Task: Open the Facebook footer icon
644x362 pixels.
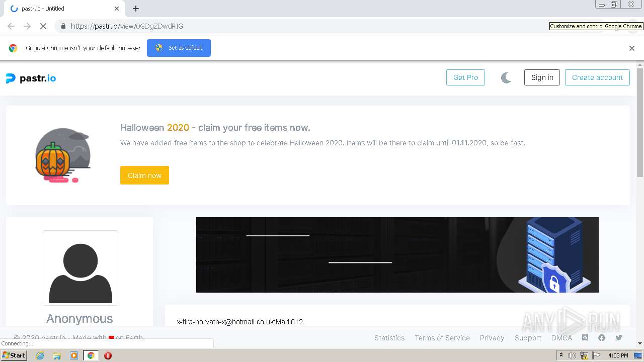Action: tap(602, 338)
